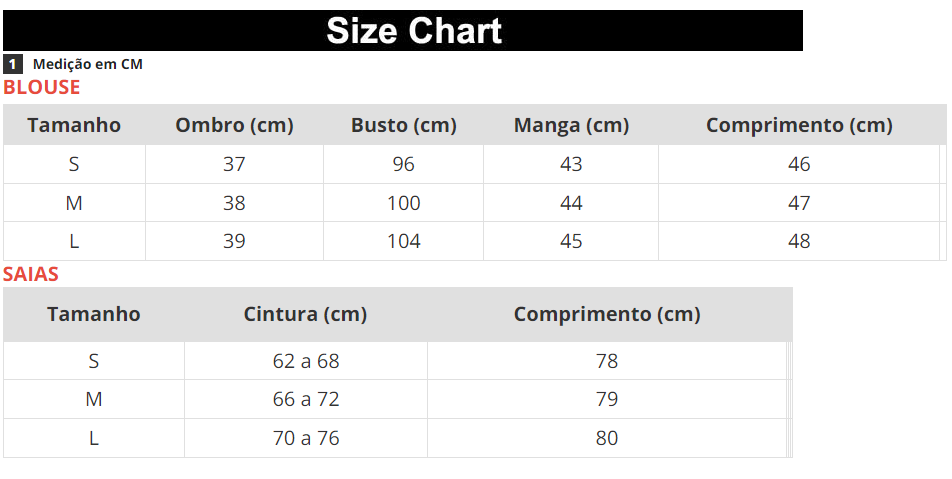Image resolution: width=952 pixels, height=479 pixels.
Task: Click the Manga (cm) column header
Action: [x=571, y=125]
